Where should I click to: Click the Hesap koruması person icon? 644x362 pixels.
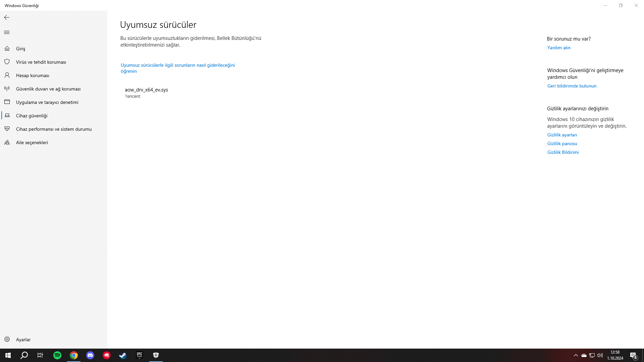7,75
